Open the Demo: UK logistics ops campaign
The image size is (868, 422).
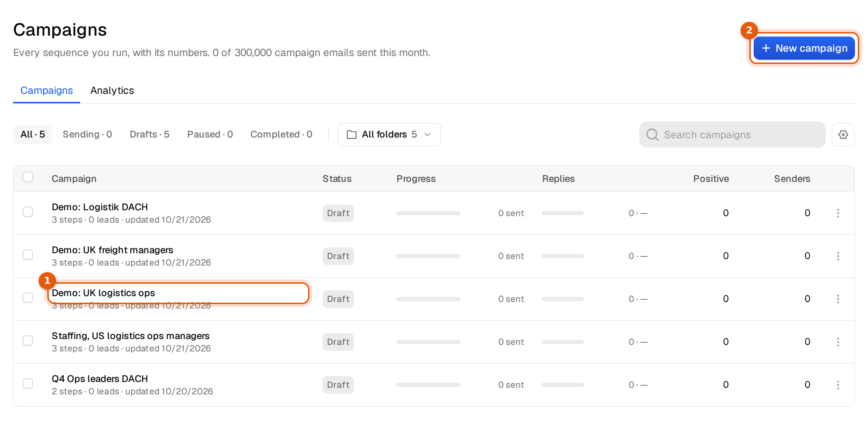click(103, 293)
